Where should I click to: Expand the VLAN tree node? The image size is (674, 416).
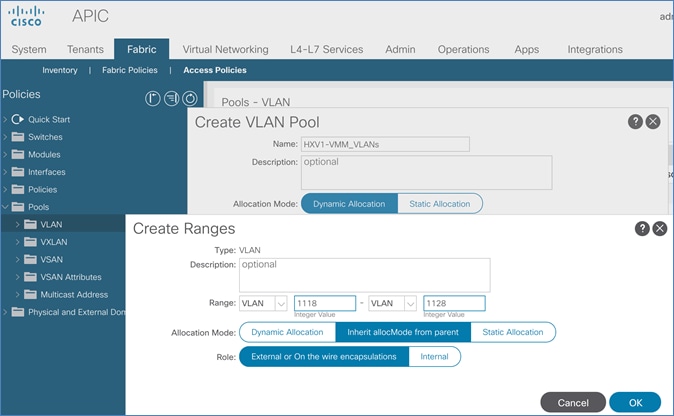(x=18, y=224)
